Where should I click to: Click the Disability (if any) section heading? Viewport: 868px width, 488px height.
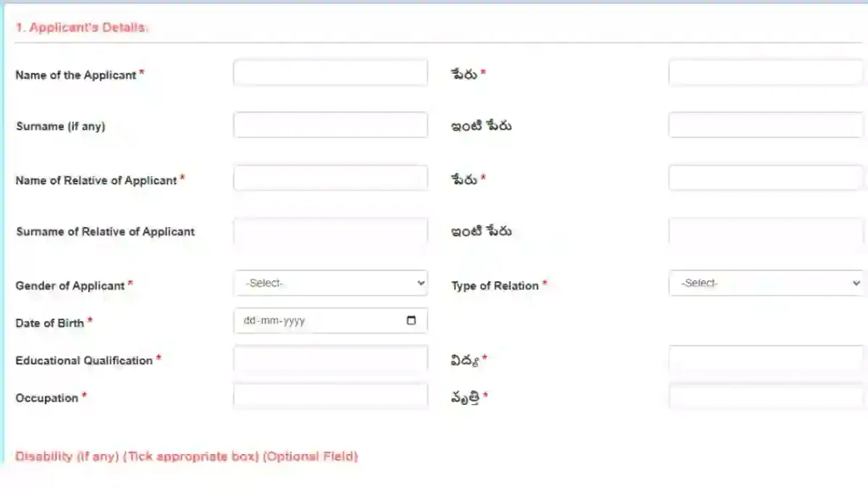pyautogui.click(x=186, y=457)
